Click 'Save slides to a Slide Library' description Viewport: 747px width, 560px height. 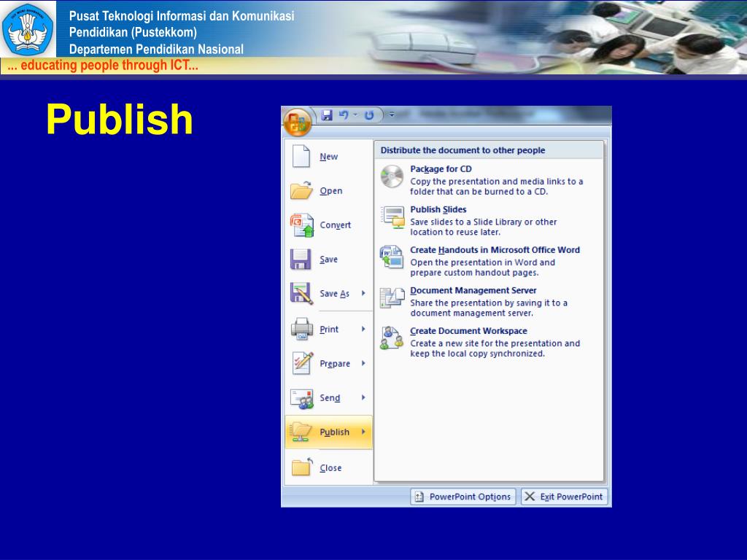(x=483, y=227)
